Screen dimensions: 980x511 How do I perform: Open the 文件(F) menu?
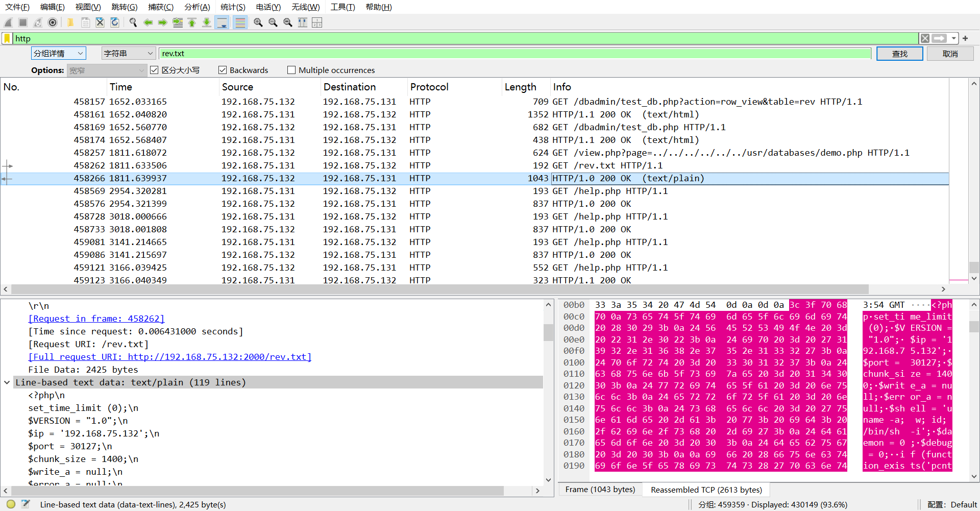[x=17, y=7]
